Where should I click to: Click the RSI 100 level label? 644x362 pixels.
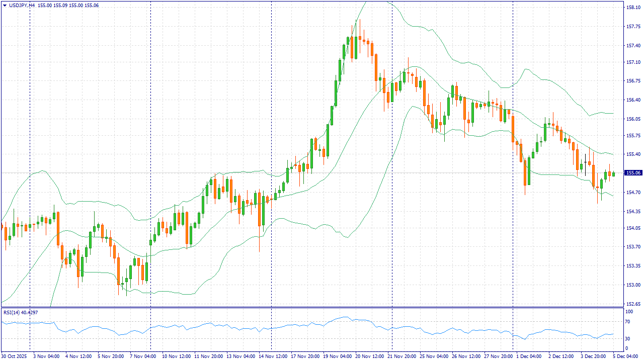pos(628,312)
